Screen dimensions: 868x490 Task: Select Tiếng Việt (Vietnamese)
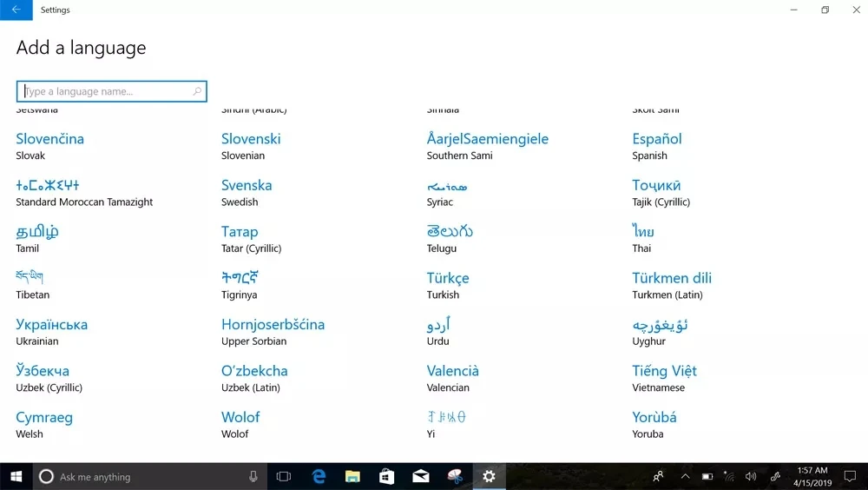coord(664,379)
